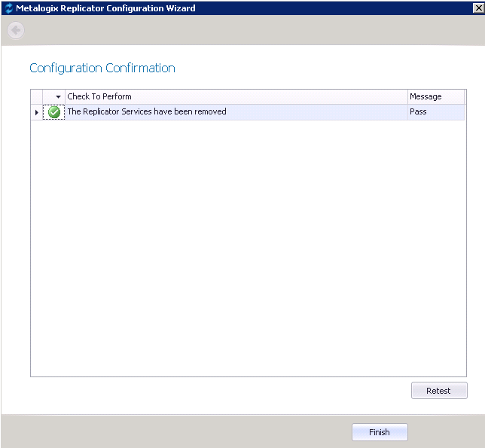This screenshot has height=448, width=485.
Task: Click the Message column header
Action: coord(436,96)
